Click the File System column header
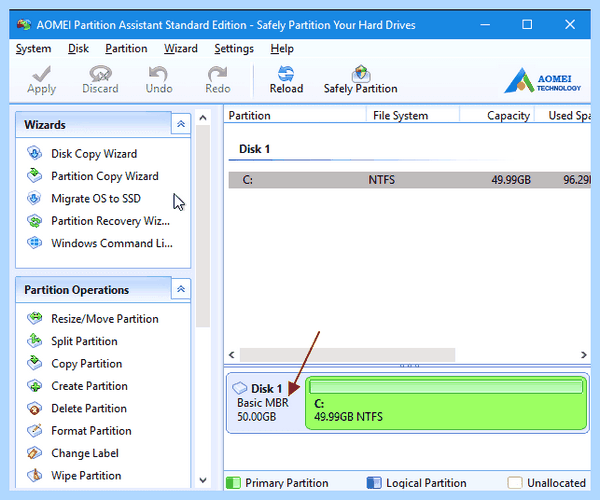Image resolution: width=600 pixels, height=500 pixels. coord(413,115)
